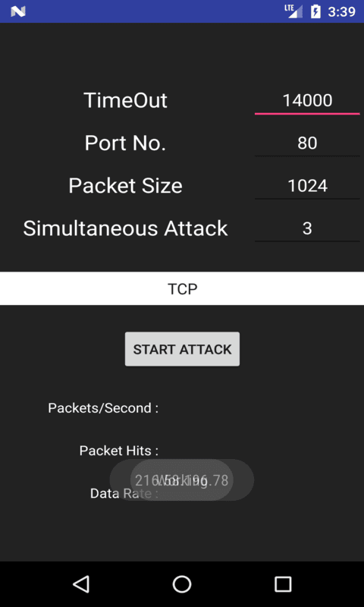Viewport: 364px width, 607px height.
Task: Tap the Android N notification icon
Action: pos(17,11)
